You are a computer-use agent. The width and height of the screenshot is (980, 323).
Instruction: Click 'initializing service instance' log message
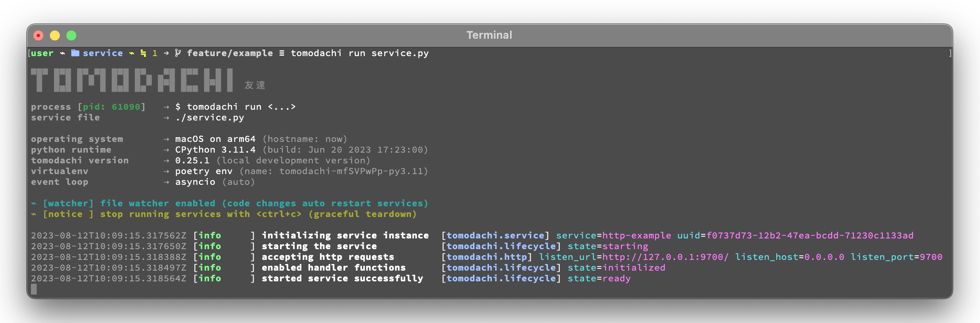(345, 236)
